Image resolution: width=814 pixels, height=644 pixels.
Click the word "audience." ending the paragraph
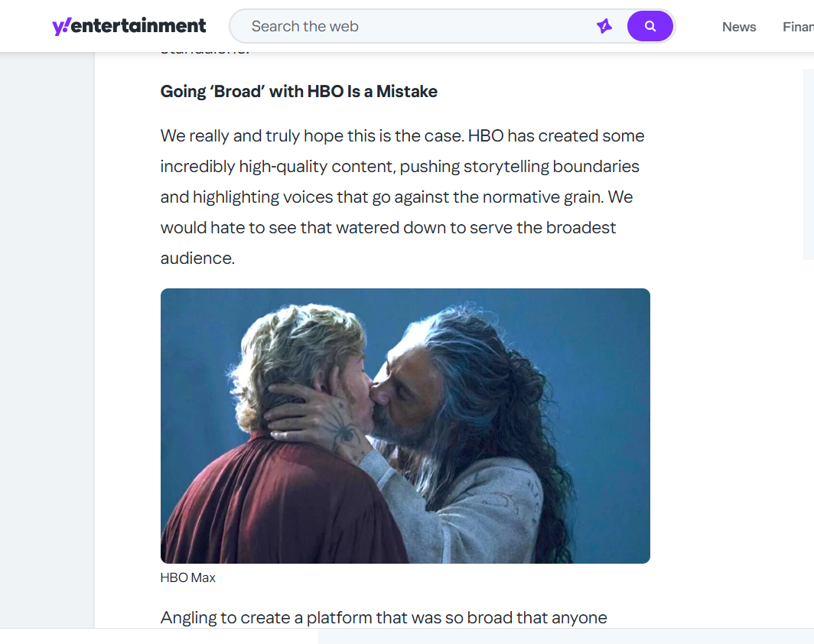click(x=197, y=259)
